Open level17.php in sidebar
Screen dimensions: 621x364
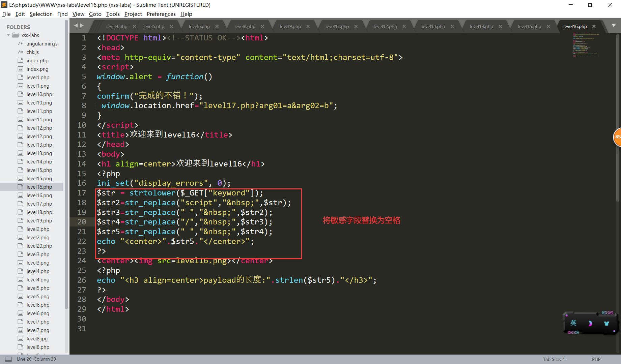click(x=39, y=204)
